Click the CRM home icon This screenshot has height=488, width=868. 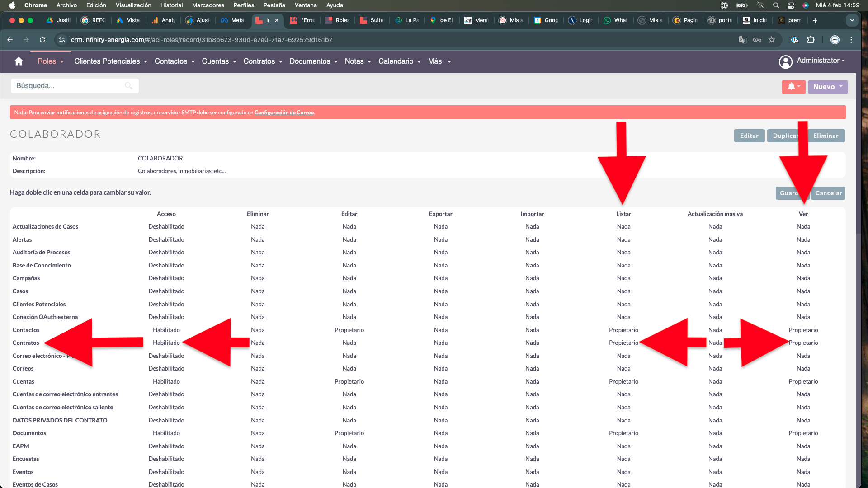tap(19, 61)
